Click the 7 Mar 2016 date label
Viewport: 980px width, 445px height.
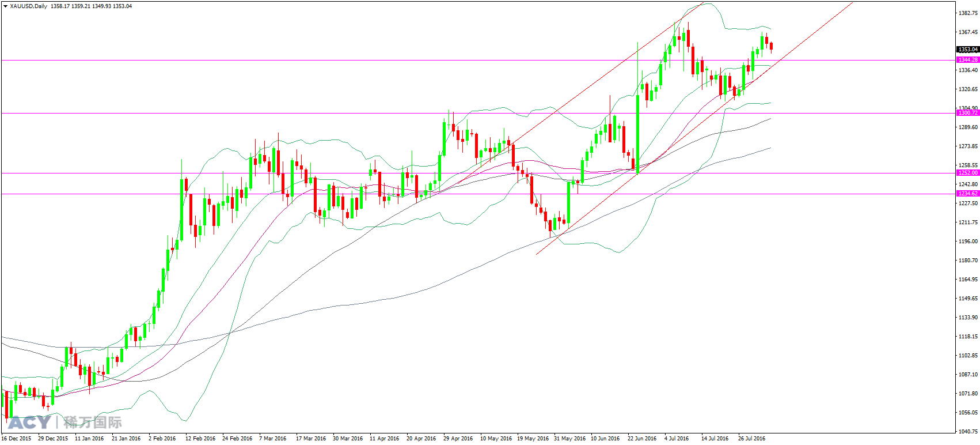tap(273, 439)
